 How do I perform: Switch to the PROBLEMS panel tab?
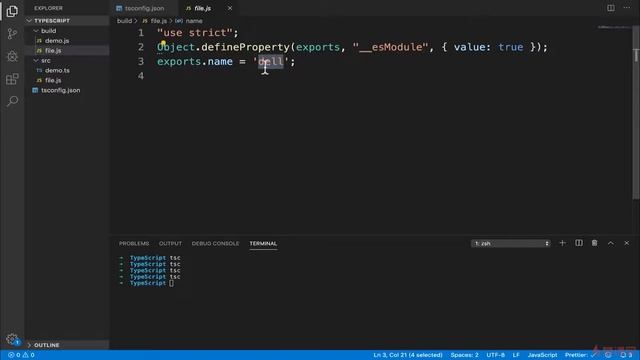(134, 243)
